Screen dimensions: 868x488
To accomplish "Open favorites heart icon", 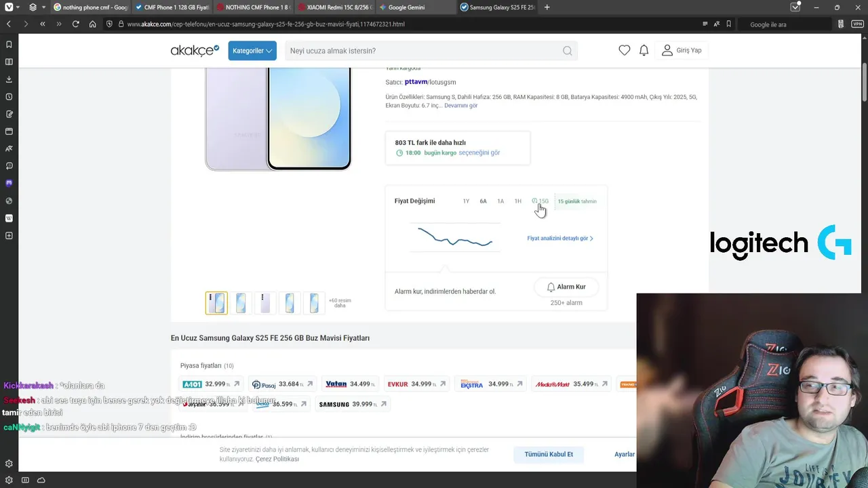I will click(x=625, y=50).
